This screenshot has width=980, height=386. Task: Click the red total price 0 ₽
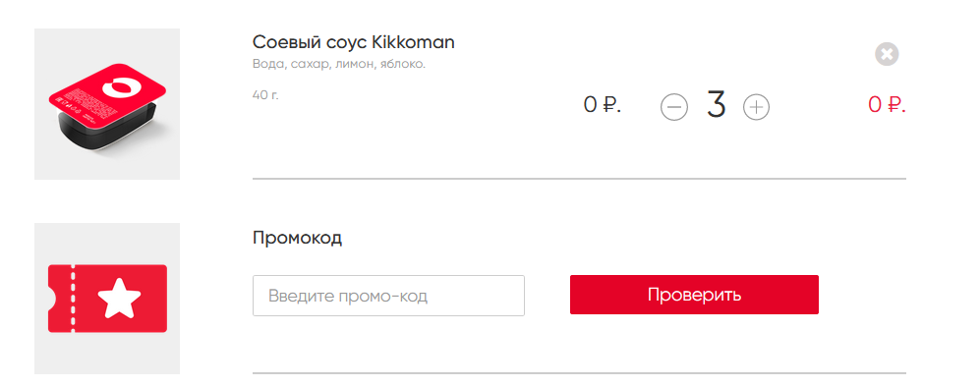(x=887, y=105)
